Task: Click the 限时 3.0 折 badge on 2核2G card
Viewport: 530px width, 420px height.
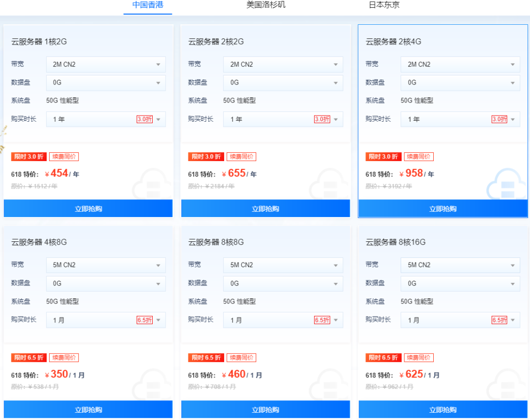Action: [205, 156]
